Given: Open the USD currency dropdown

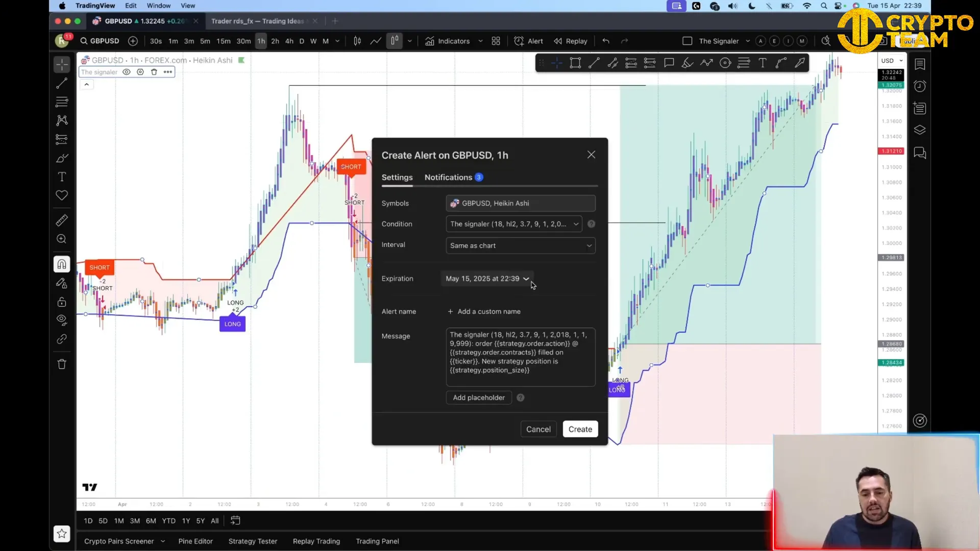Looking at the screenshot, I should [892, 61].
